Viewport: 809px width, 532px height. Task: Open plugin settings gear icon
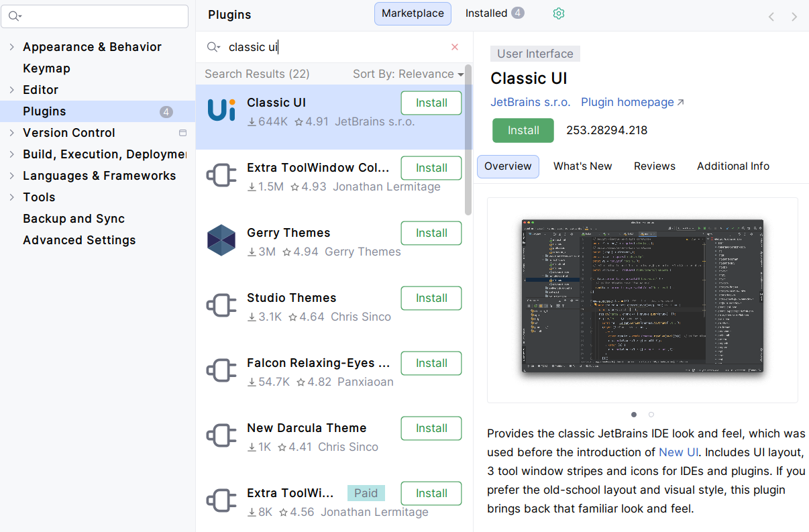click(x=558, y=13)
